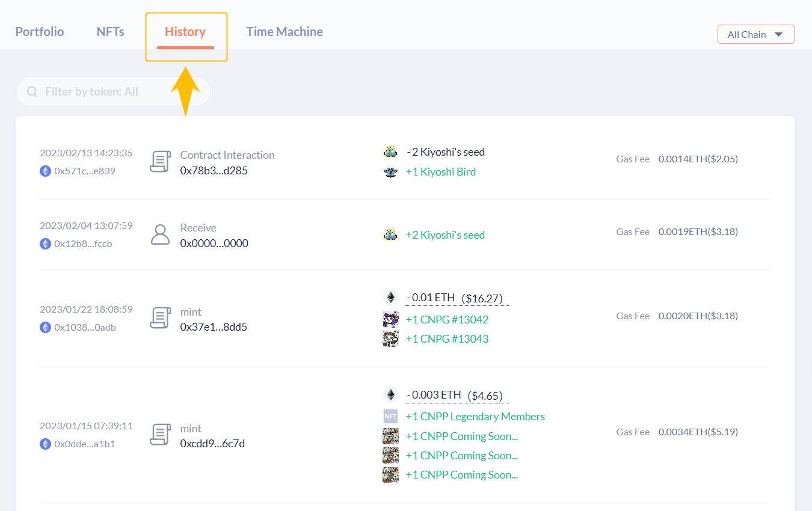The height and width of the screenshot is (511, 812).
Task: Click the NFT placeholder icon for CNPP Legendary
Action: pyautogui.click(x=391, y=416)
